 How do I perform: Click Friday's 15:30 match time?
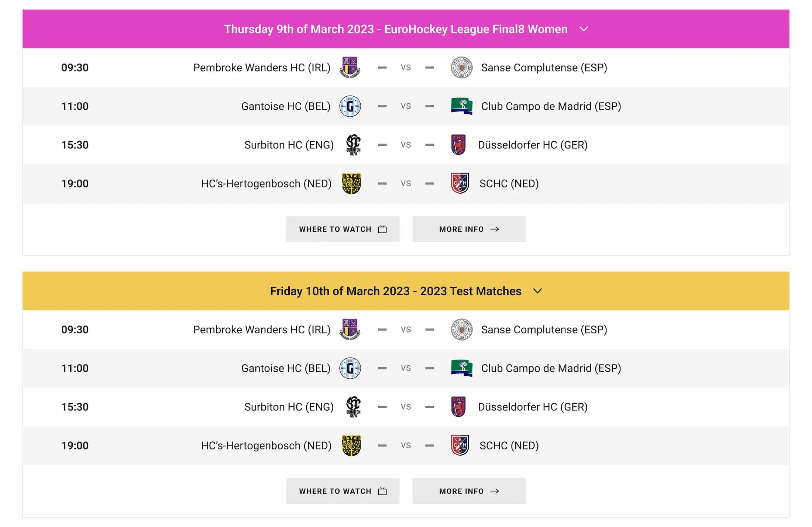pyautogui.click(x=75, y=407)
